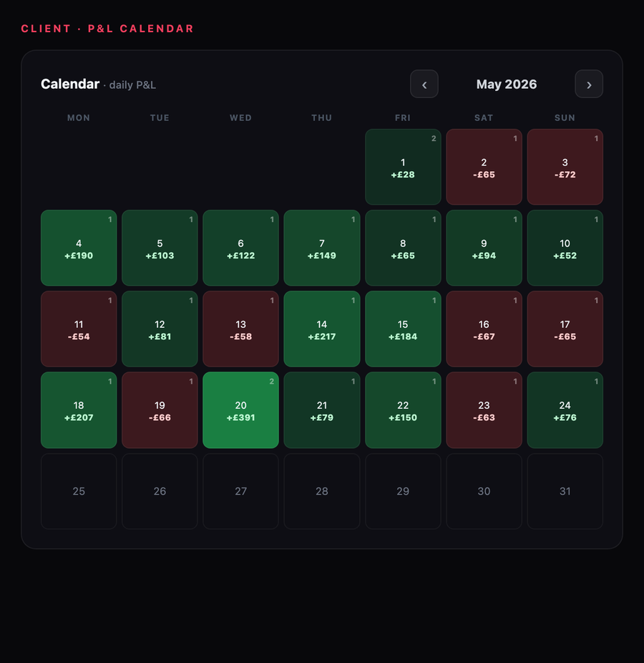Click the 'daily P&L' subtitle
Viewport: 644px width, 663px height.
[132, 85]
